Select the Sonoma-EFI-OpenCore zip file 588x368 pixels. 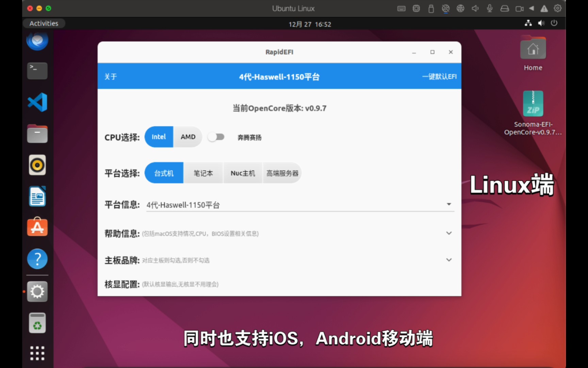coord(533,113)
